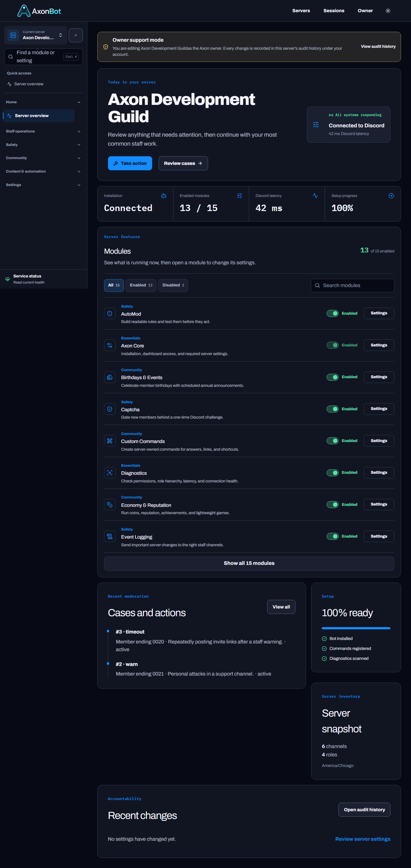Click the Diagnostics scanned check icon
Viewport: 411px width, 868px height.
point(324,659)
